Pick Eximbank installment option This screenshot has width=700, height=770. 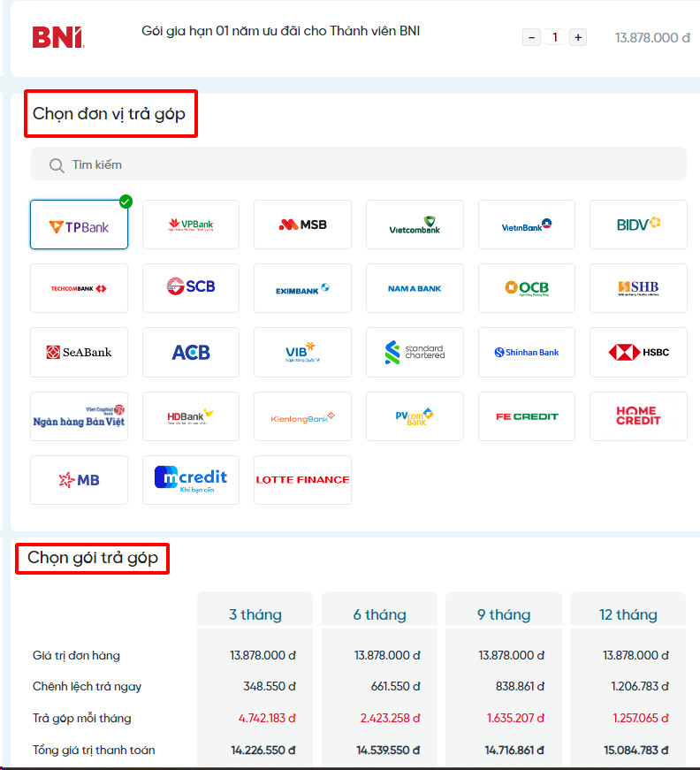pos(302,288)
